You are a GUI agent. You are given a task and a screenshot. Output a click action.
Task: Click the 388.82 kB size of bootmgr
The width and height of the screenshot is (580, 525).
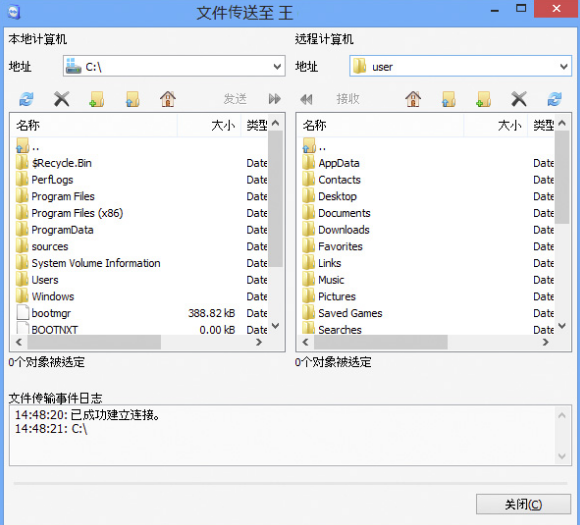pyautogui.click(x=212, y=313)
